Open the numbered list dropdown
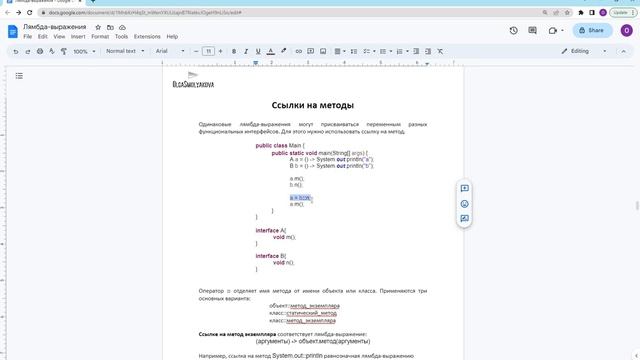This screenshot has height=360, width=640. [x=402, y=51]
